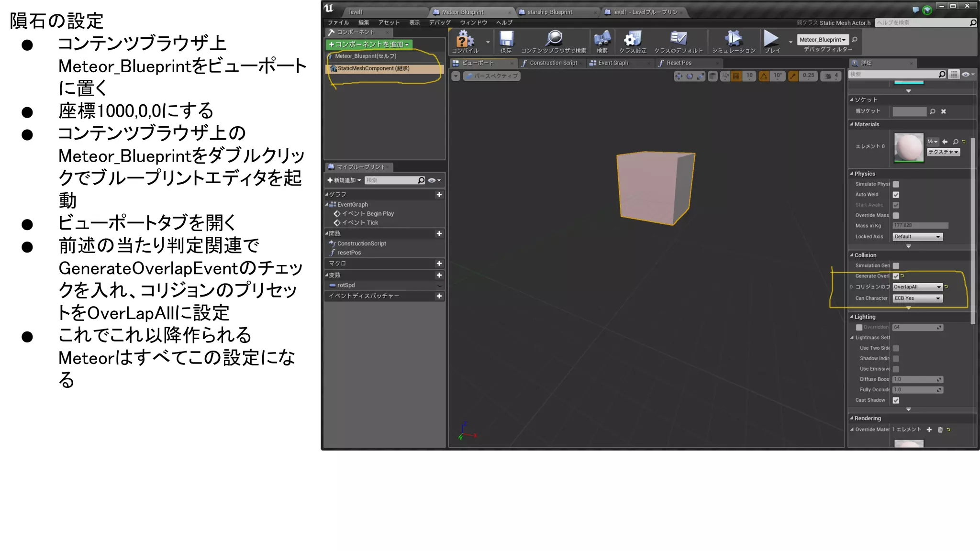The width and height of the screenshot is (980, 551).
Task: Clear the parent socket with X icon
Action: click(x=944, y=111)
